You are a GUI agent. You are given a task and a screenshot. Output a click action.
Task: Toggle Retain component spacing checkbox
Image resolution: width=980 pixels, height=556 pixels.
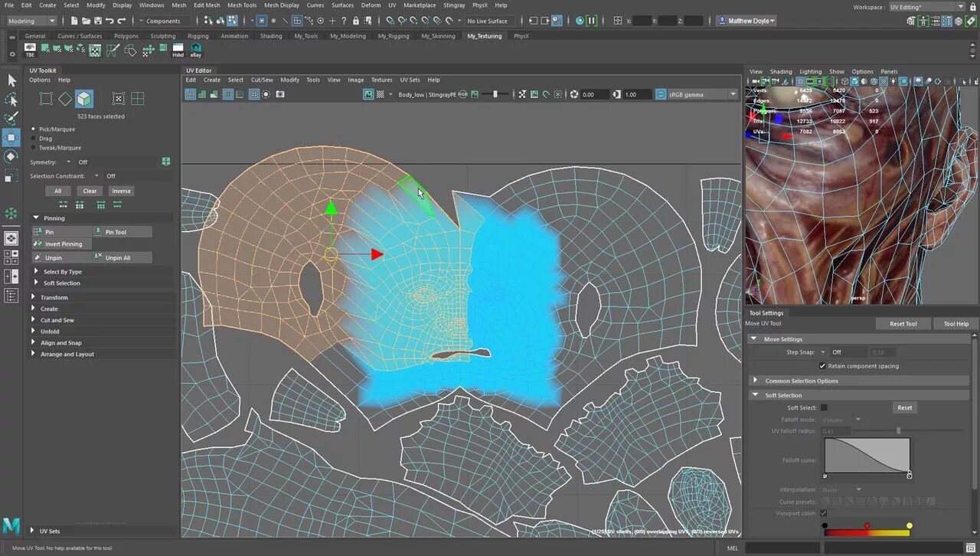(822, 366)
